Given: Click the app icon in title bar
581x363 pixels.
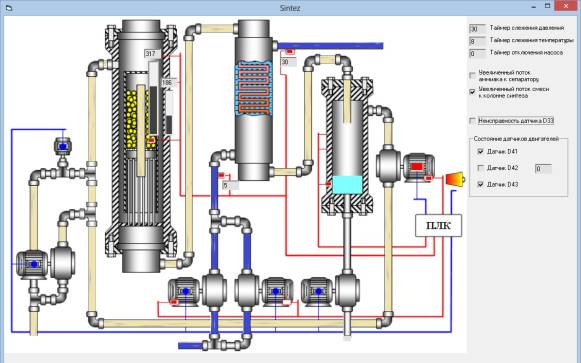Looking at the screenshot, I should click(x=9, y=7).
